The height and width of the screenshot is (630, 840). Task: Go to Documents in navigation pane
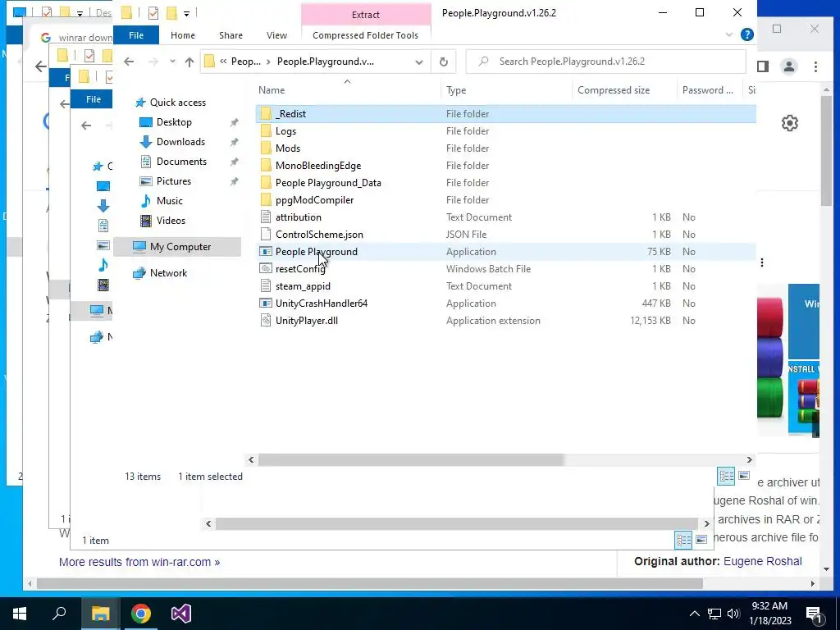(181, 162)
